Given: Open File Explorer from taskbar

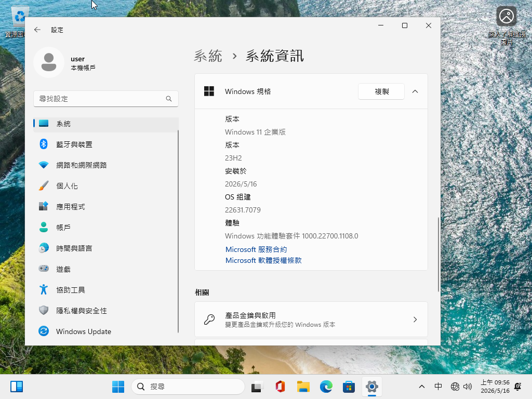Looking at the screenshot, I should (303, 387).
